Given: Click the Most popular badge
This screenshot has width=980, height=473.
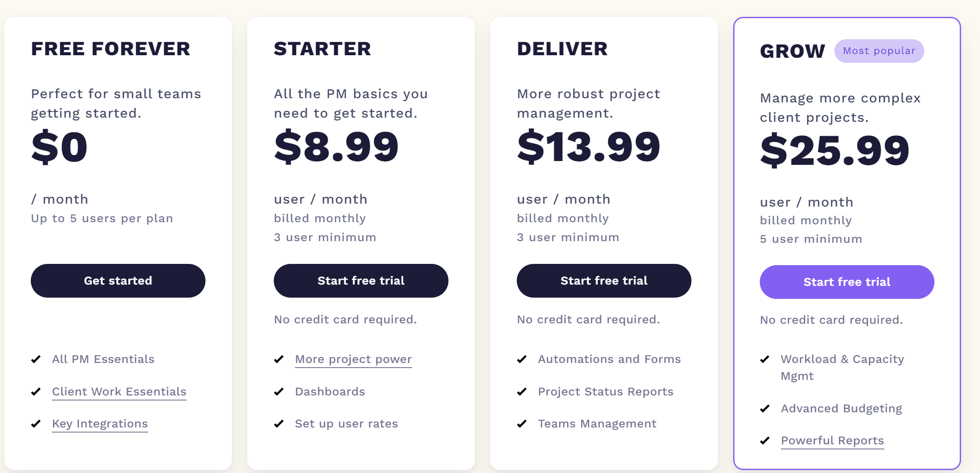Looking at the screenshot, I should [879, 51].
